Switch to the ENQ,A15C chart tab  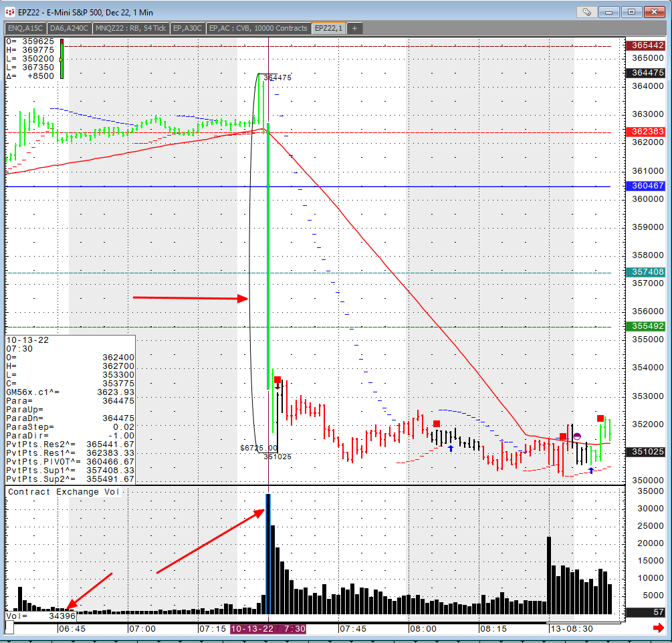click(x=25, y=28)
